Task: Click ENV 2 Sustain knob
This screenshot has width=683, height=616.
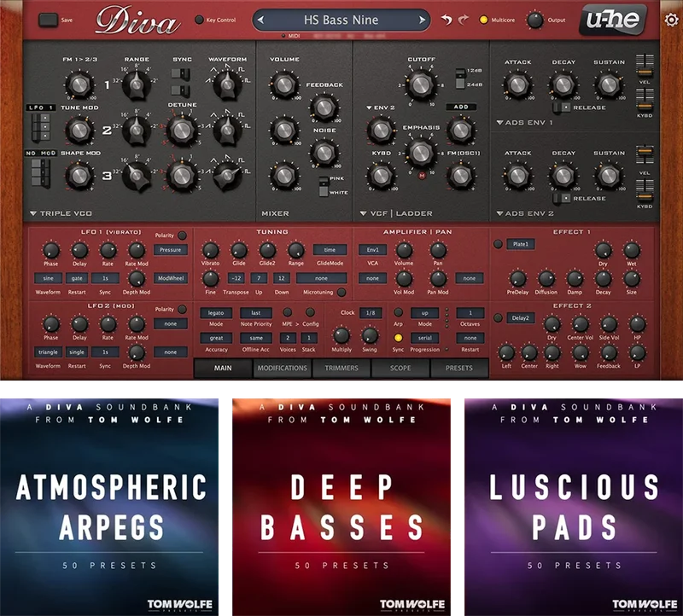Action: 609,176
